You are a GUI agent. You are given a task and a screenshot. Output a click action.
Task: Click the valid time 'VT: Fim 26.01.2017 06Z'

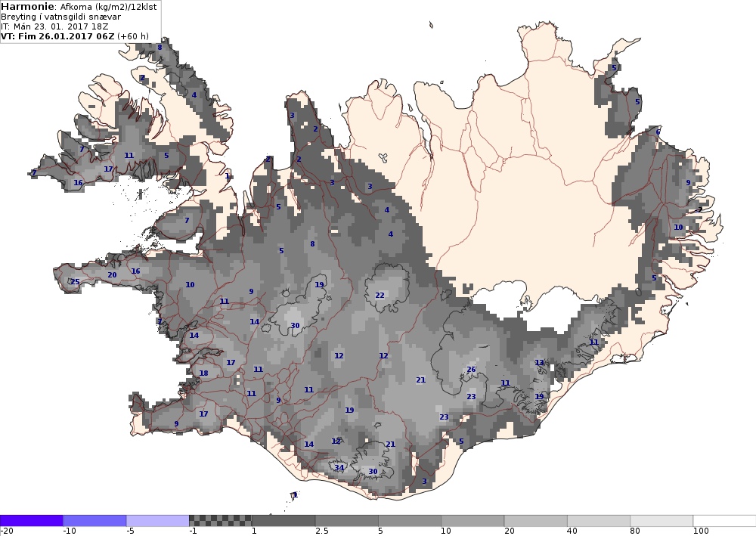tap(57, 36)
